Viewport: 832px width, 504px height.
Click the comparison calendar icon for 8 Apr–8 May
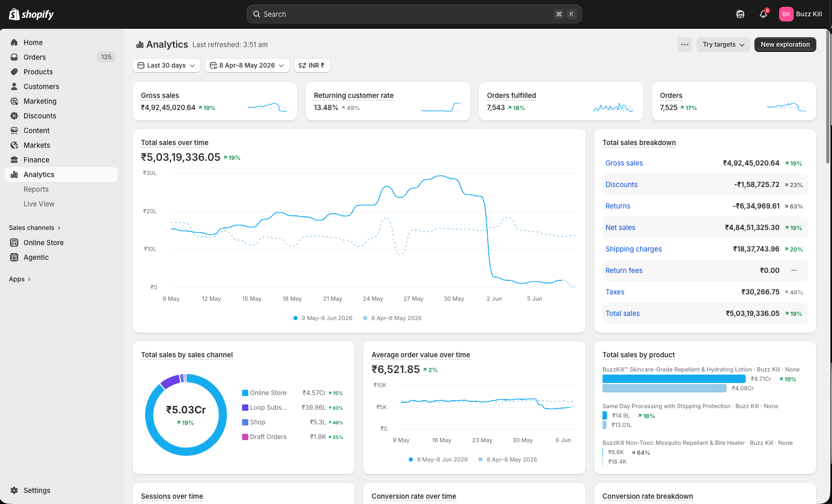[x=213, y=65]
